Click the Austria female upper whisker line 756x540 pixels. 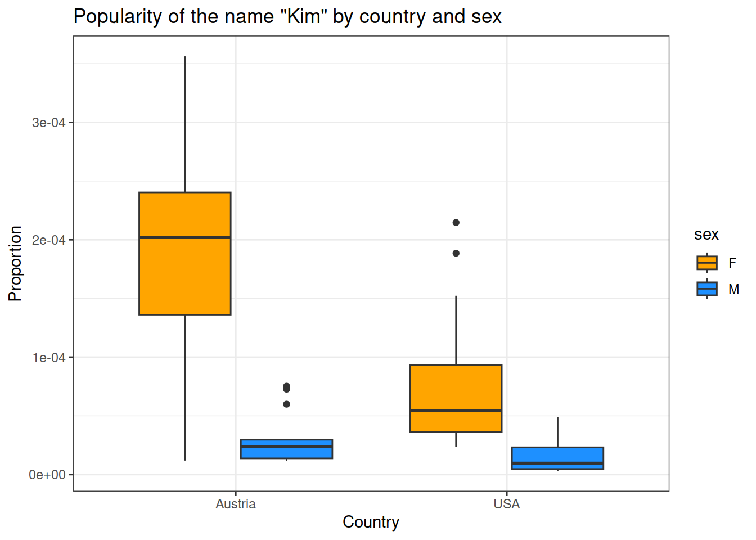(x=185, y=124)
